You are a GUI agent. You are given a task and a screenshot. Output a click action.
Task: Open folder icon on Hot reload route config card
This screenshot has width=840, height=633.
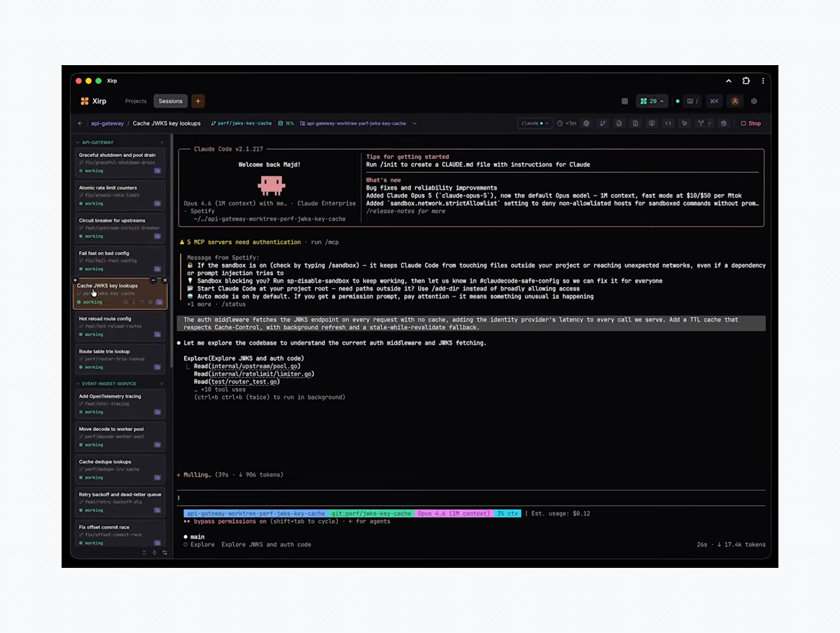point(157,334)
